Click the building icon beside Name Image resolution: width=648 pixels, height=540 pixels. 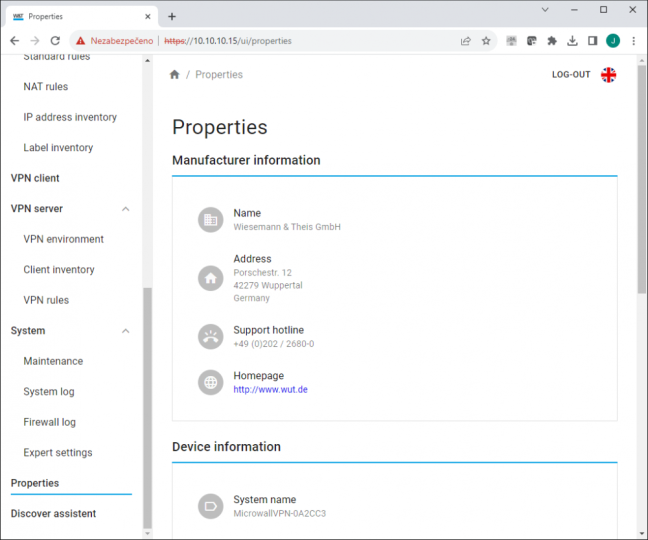(x=210, y=220)
